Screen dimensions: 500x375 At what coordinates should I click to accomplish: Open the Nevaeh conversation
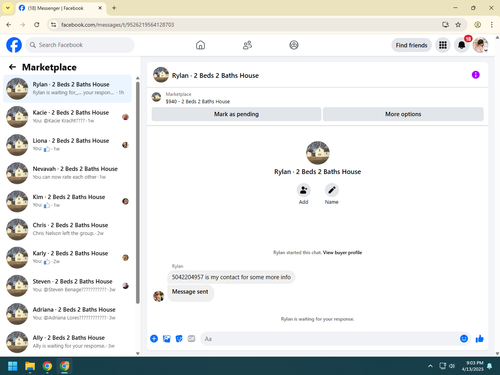[68, 173]
